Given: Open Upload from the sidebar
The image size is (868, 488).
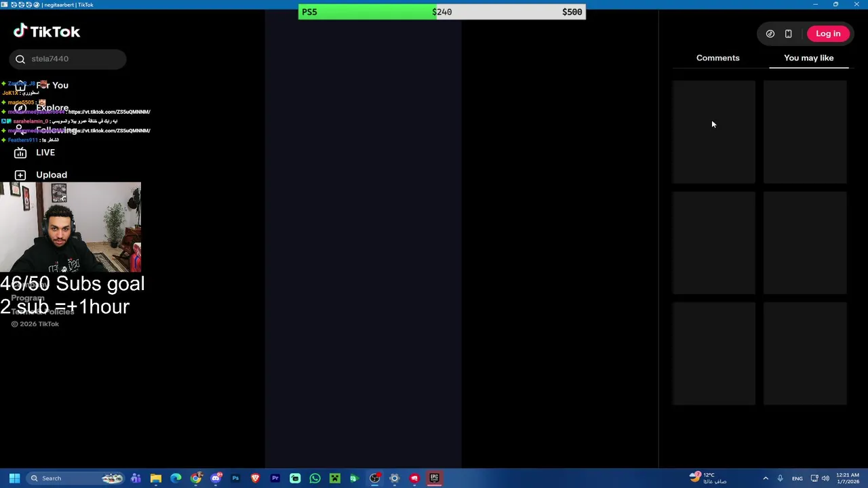Looking at the screenshot, I should pyautogui.click(x=52, y=175).
